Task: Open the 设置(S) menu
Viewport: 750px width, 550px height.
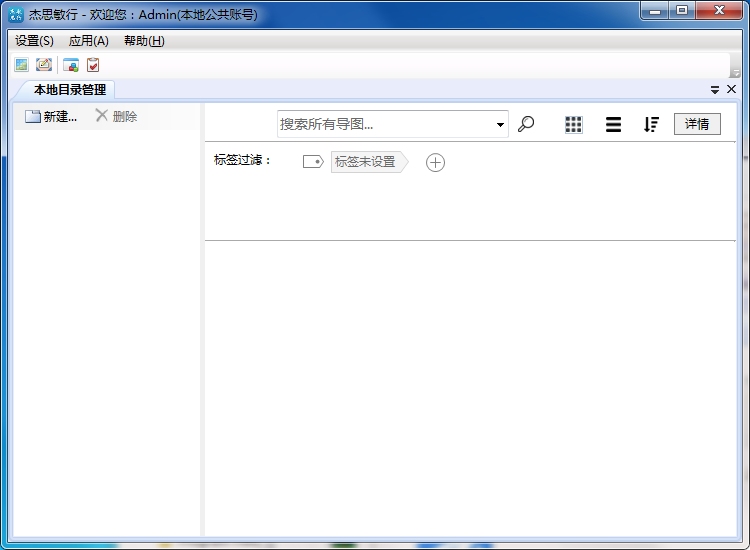Action: click(34, 41)
